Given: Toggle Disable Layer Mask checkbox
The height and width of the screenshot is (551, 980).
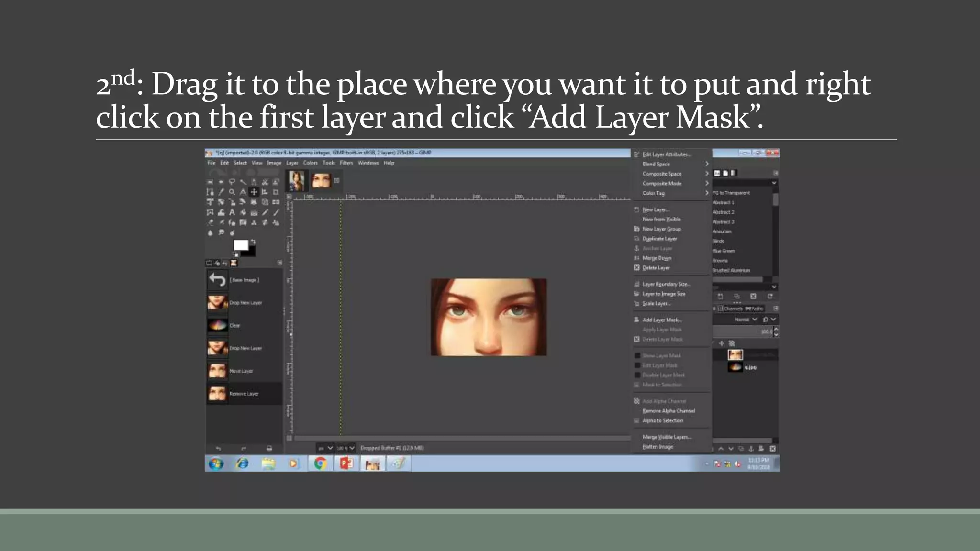Looking at the screenshot, I should tap(637, 375).
